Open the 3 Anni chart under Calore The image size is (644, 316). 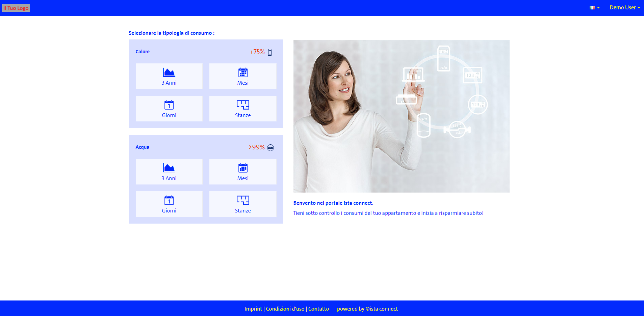tap(169, 76)
